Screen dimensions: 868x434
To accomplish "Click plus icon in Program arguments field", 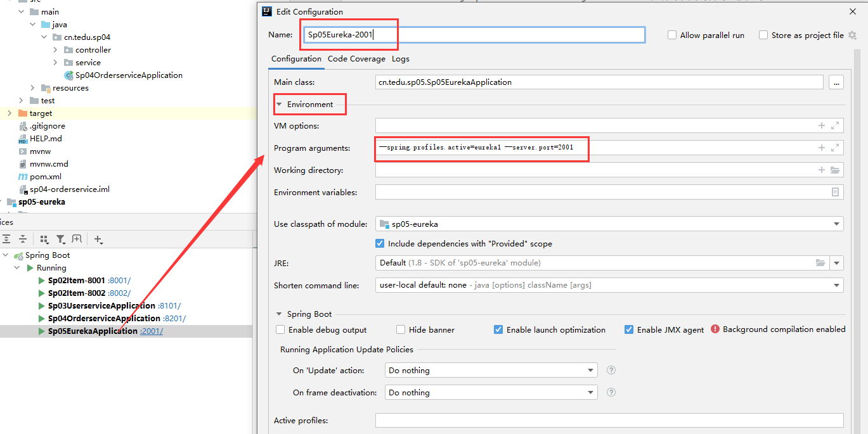I will point(822,148).
